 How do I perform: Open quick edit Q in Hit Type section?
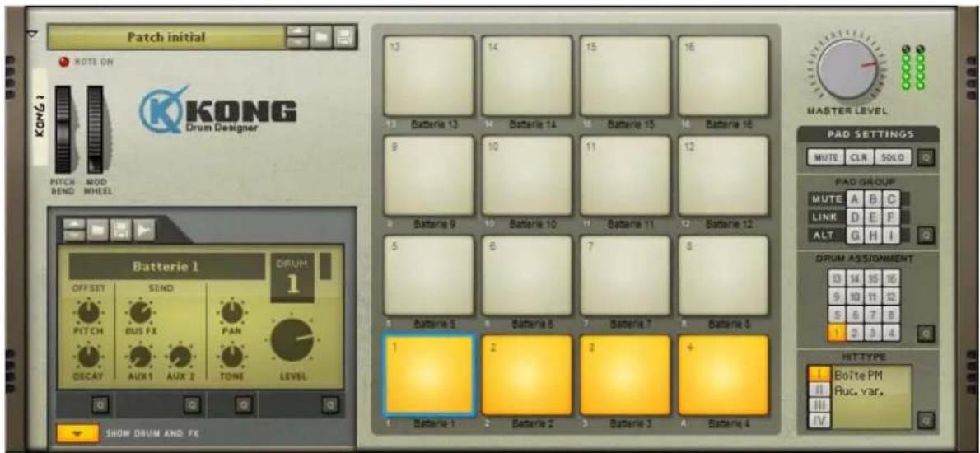pos(926,420)
